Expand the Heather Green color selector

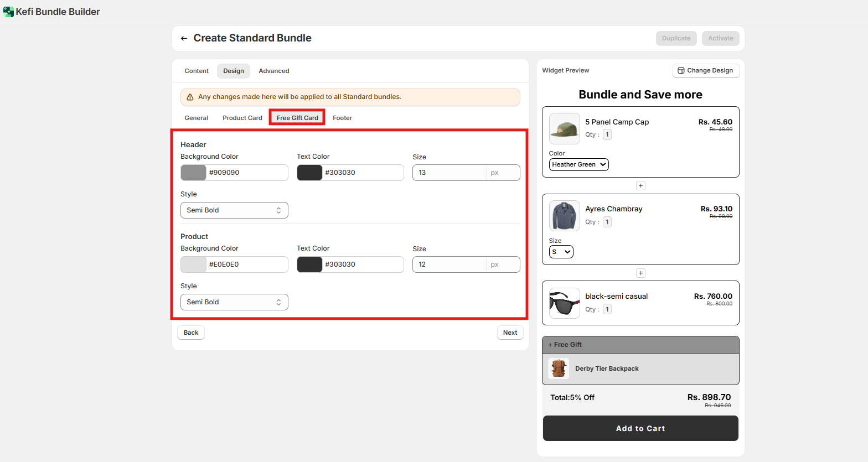[x=578, y=165]
